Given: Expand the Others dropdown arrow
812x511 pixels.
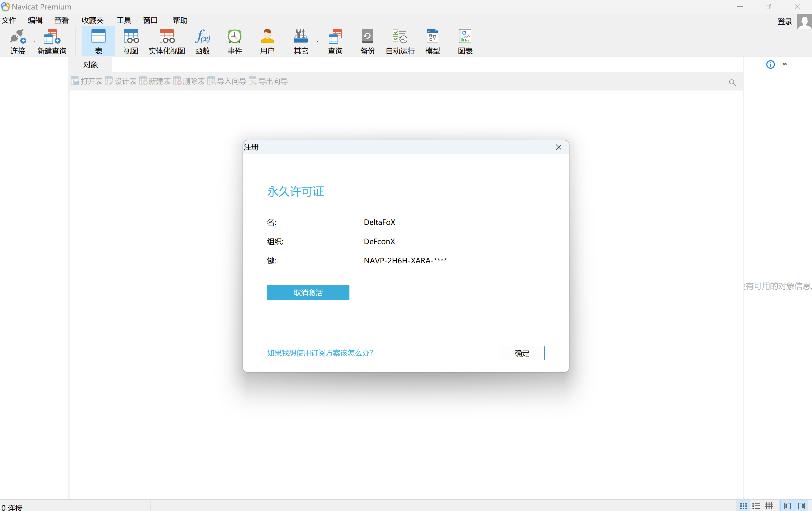Looking at the screenshot, I should click(x=318, y=41).
